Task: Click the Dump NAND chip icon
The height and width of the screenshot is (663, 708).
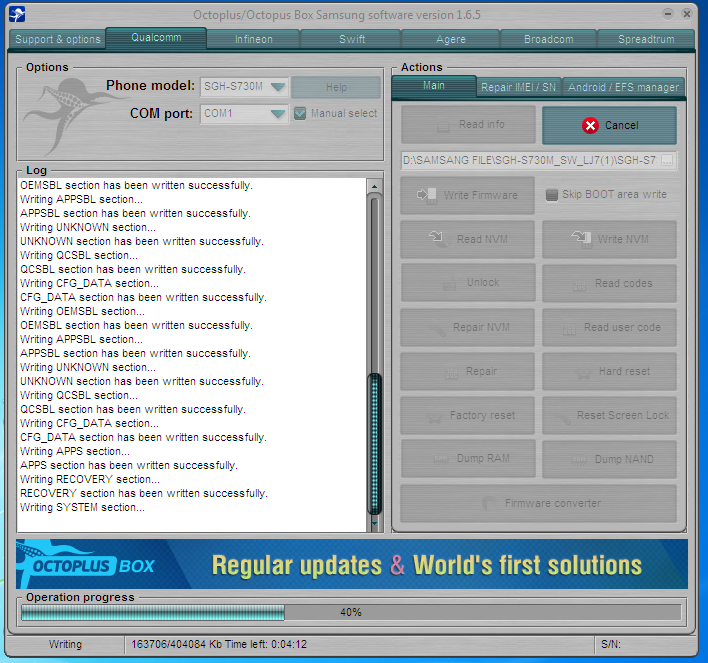Action: 579,460
